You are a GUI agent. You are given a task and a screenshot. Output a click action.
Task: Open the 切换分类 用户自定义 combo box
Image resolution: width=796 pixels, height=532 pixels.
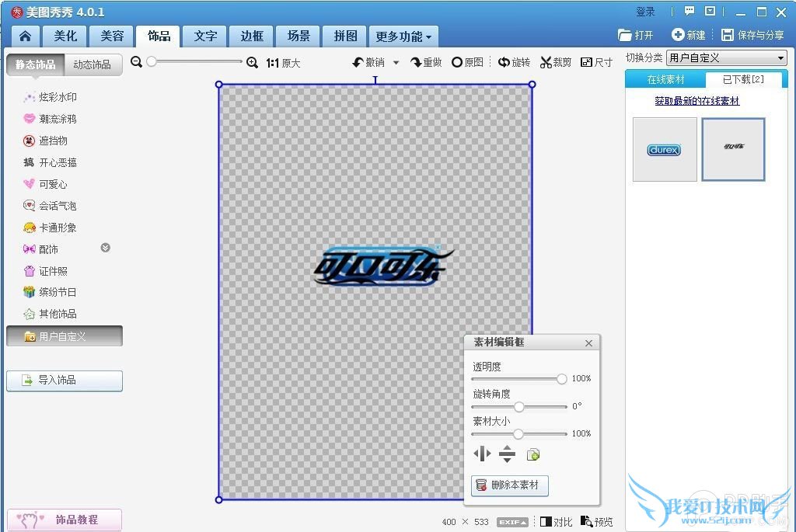[727, 57]
